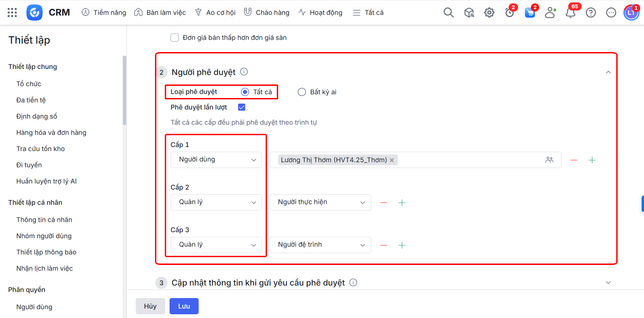The height and width of the screenshot is (318, 644).
Task: Click the add user icon in header
Action: [550, 13]
